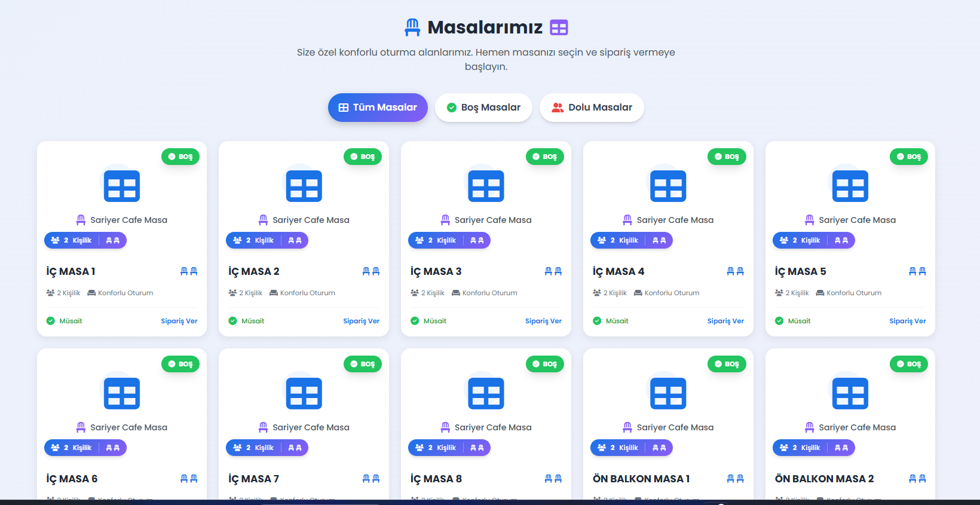980x505 pixels.
Task: Order from İÇ MASA 3 via Sipariş Ver
Action: point(543,321)
